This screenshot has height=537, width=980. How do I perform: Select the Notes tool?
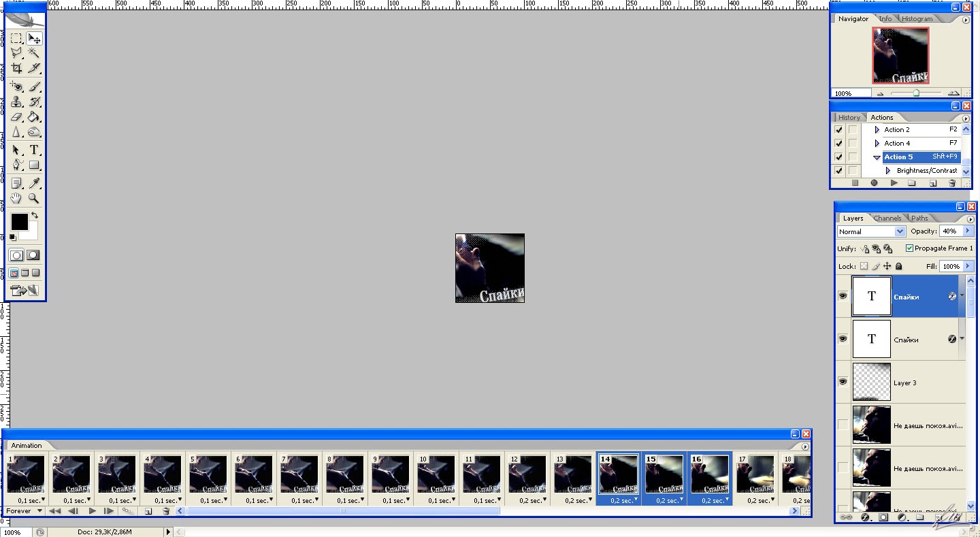point(16,183)
